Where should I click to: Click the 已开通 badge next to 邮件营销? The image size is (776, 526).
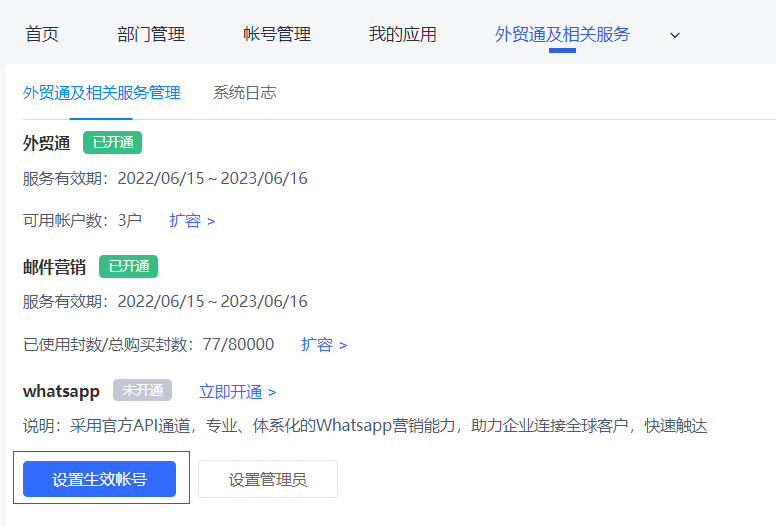point(128,266)
